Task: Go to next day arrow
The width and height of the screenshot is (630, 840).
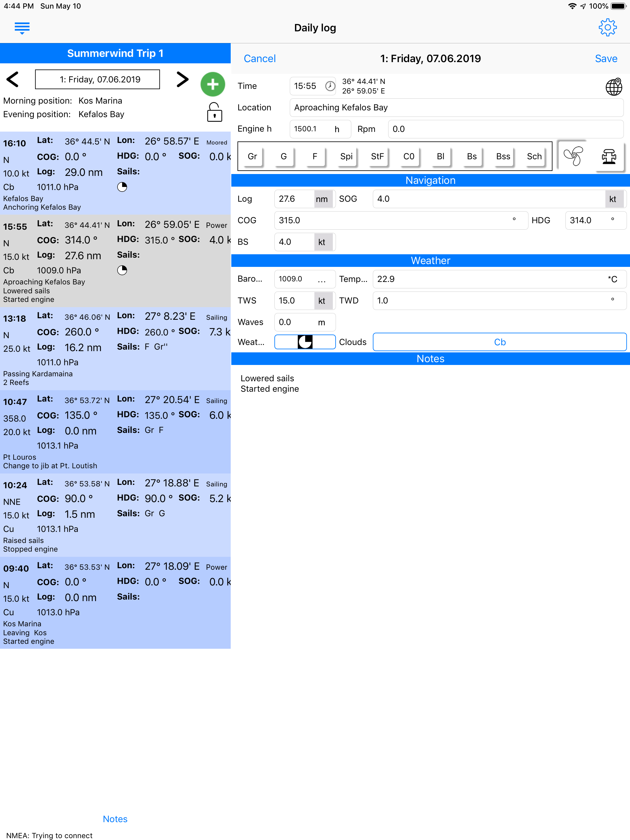Action: click(x=182, y=79)
